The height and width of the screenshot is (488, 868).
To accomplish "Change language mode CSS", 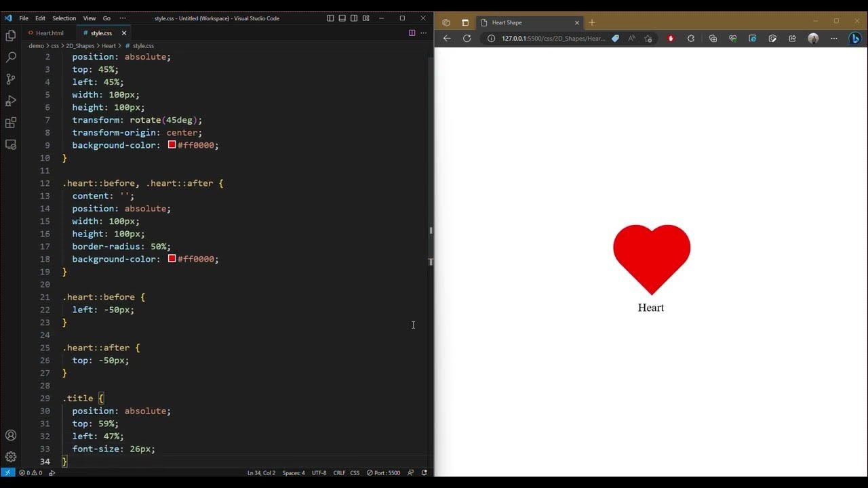I will point(355,472).
